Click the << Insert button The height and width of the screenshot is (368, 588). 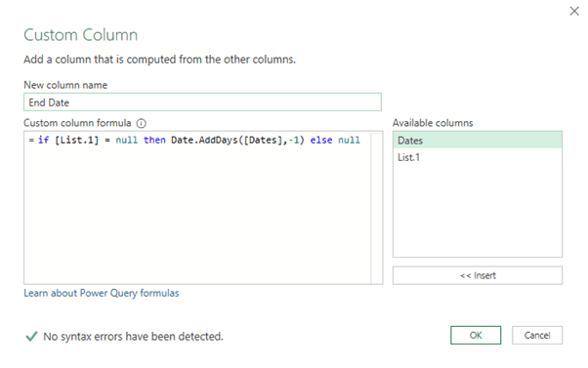pyautogui.click(x=478, y=275)
